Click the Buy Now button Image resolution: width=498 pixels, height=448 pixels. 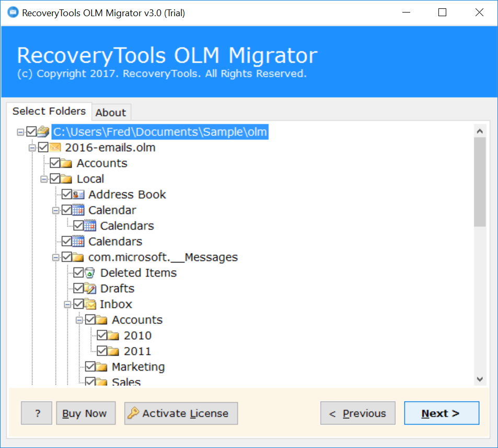pos(86,413)
